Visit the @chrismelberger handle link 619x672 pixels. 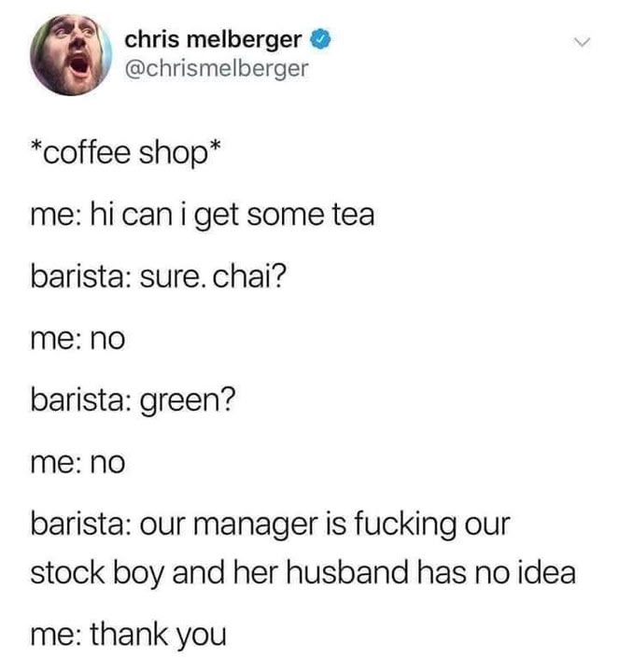(x=217, y=69)
